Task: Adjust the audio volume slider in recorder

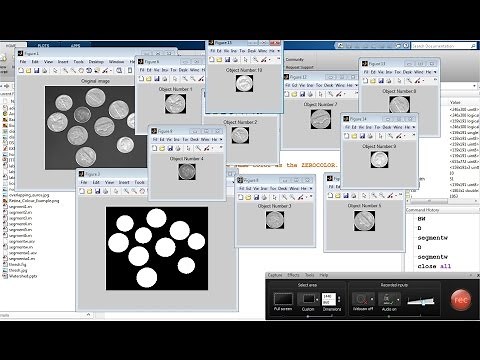Action: click(421, 301)
